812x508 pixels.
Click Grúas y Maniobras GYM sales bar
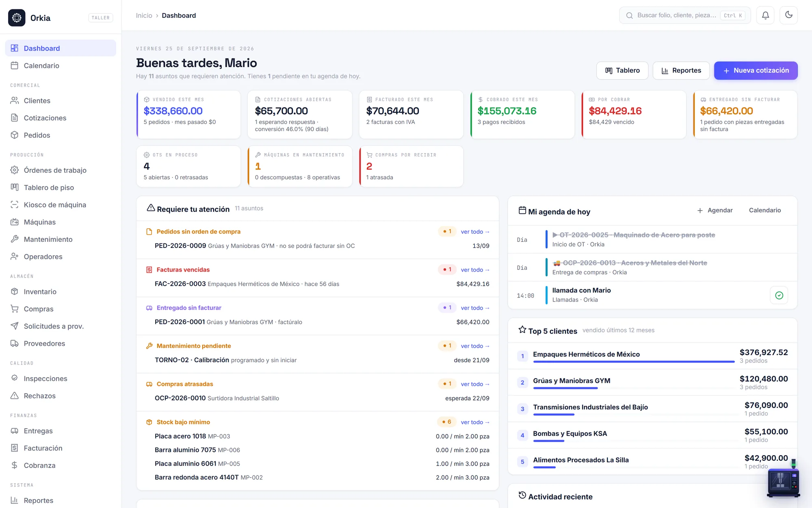click(565, 388)
